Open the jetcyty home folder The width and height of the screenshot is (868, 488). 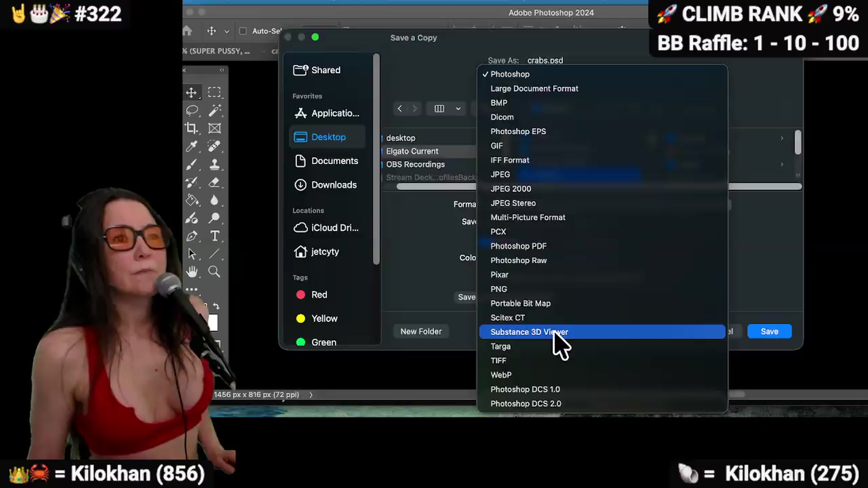tap(327, 252)
